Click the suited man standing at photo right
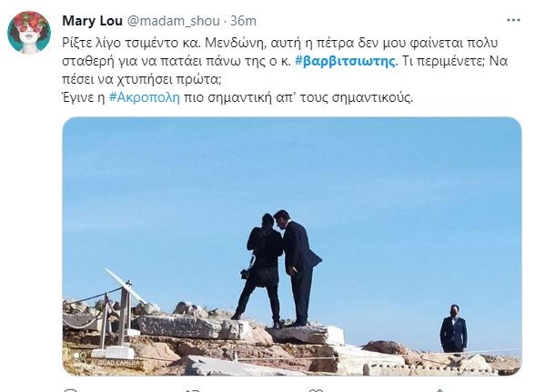The image size is (535, 392). pyautogui.click(x=453, y=329)
